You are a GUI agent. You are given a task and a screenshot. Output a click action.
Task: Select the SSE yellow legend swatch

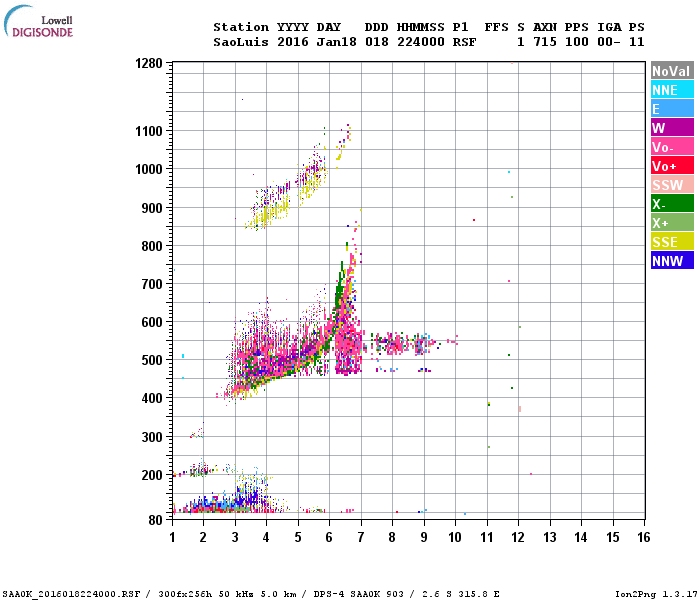tap(672, 242)
